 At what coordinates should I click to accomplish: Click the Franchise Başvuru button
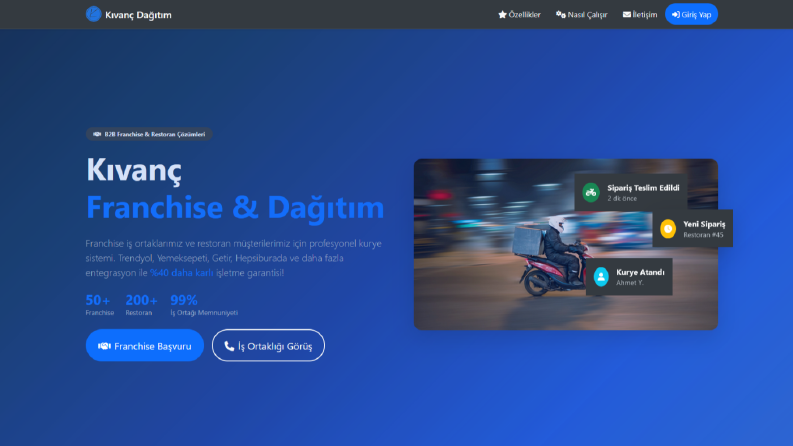click(x=145, y=345)
